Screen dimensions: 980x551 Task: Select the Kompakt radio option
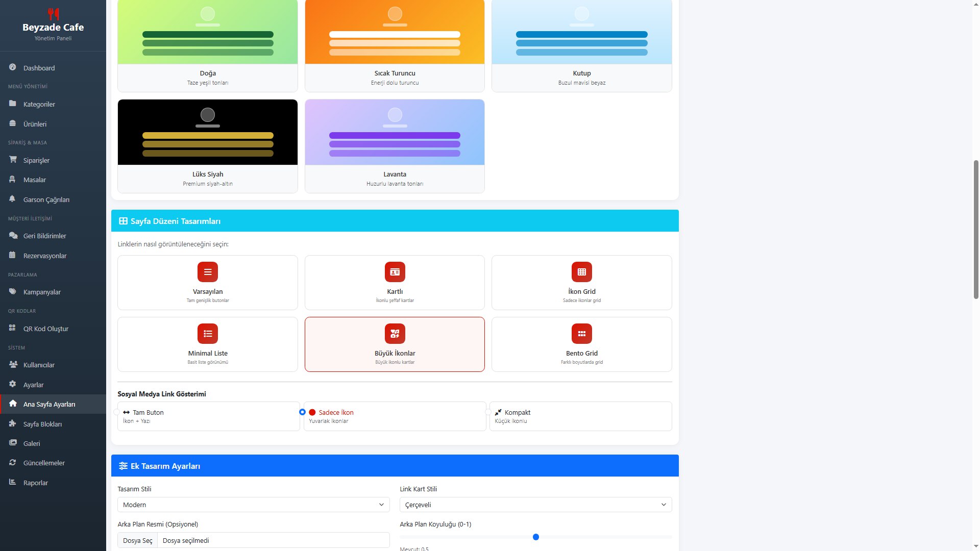click(488, 412)
